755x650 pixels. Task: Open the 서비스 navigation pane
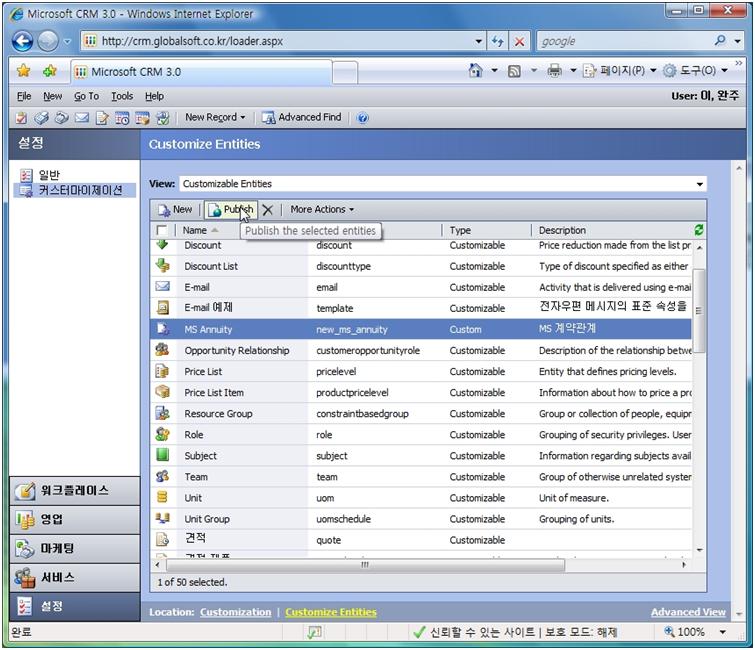tap(75, 577)
